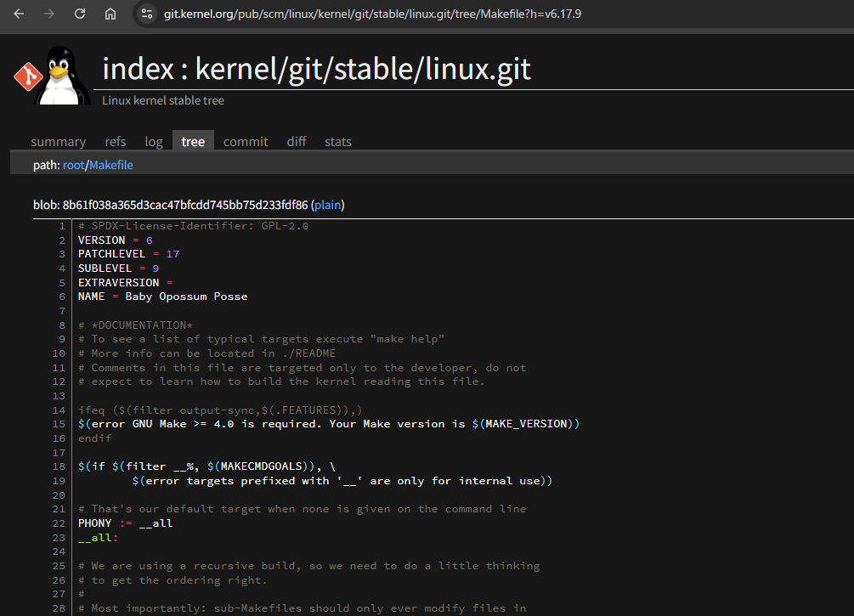
Task: Click the index link in page header
Action: pos(140,68)
